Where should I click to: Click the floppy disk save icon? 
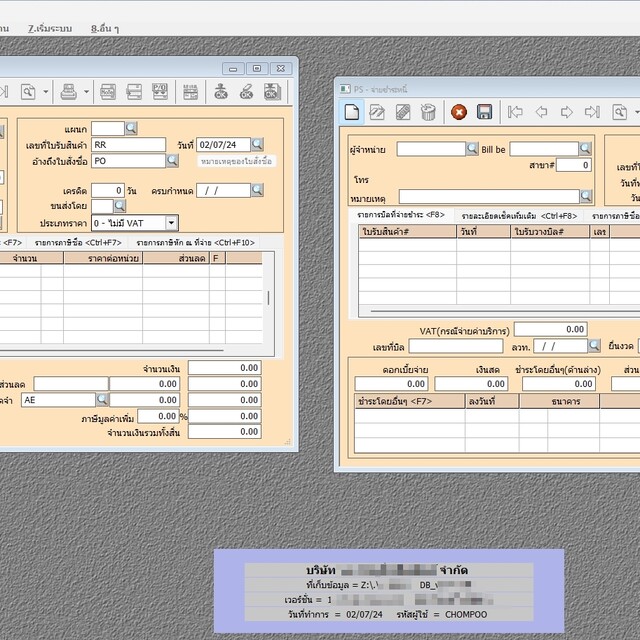[484, 112]
